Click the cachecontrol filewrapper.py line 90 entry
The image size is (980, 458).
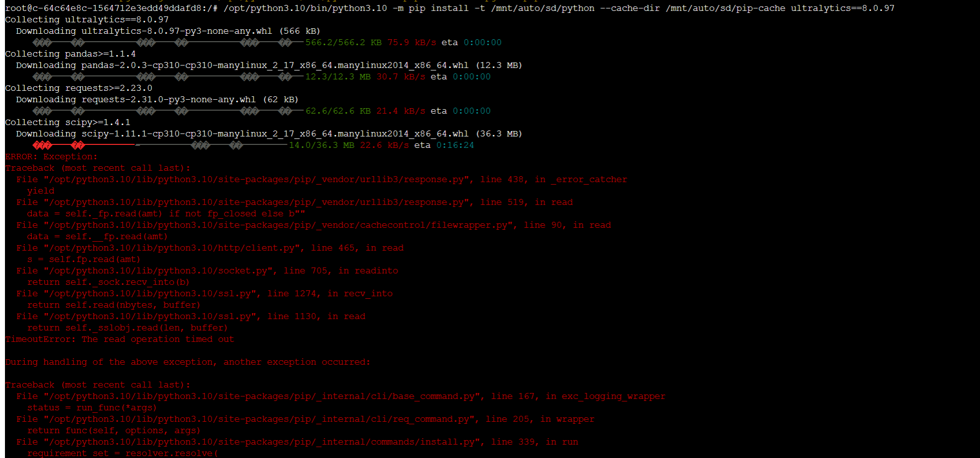(x=313, y=225)
